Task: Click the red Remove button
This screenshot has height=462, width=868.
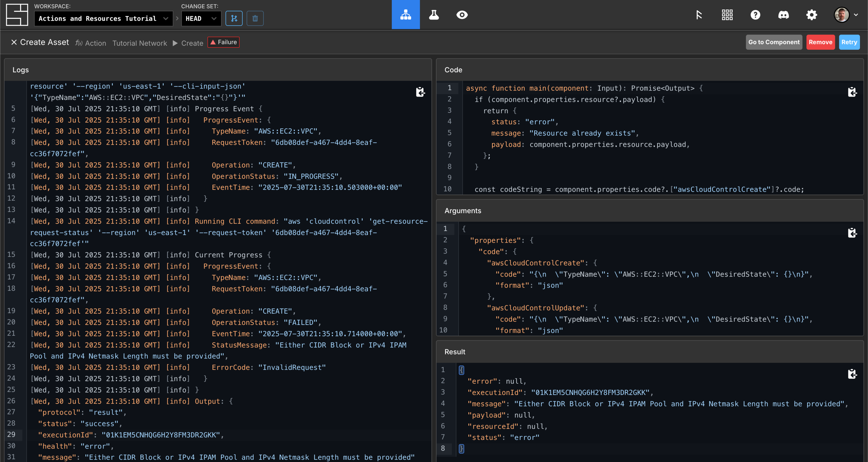Action: click(820, 42)
